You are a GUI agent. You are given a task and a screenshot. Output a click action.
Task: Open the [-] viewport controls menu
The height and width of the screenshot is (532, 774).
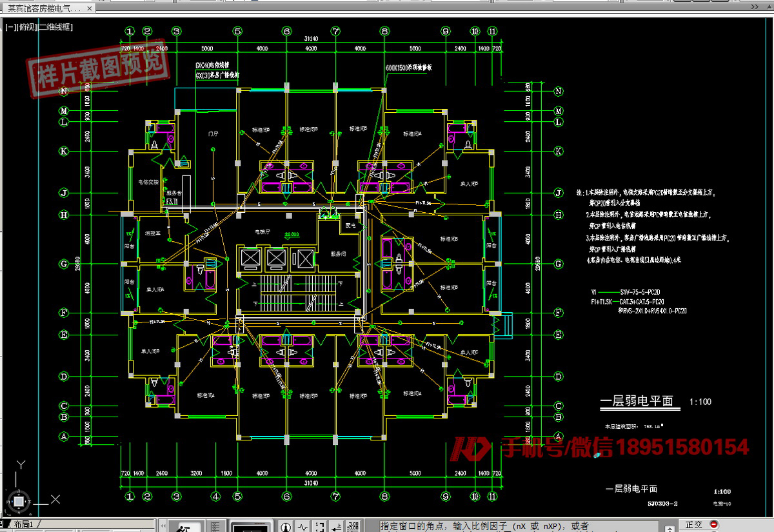click(x=10, y=27)
